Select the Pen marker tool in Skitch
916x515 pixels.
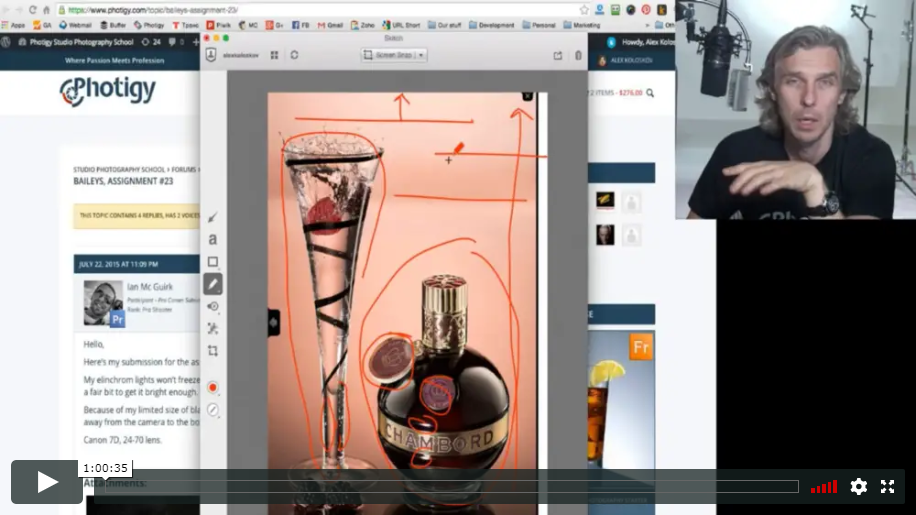(x=213, y=284)
